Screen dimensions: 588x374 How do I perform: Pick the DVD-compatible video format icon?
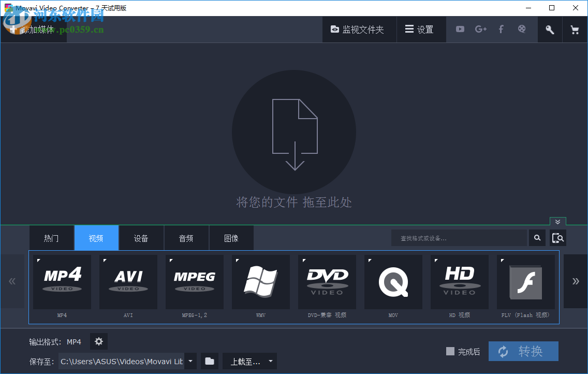[327, 281]
